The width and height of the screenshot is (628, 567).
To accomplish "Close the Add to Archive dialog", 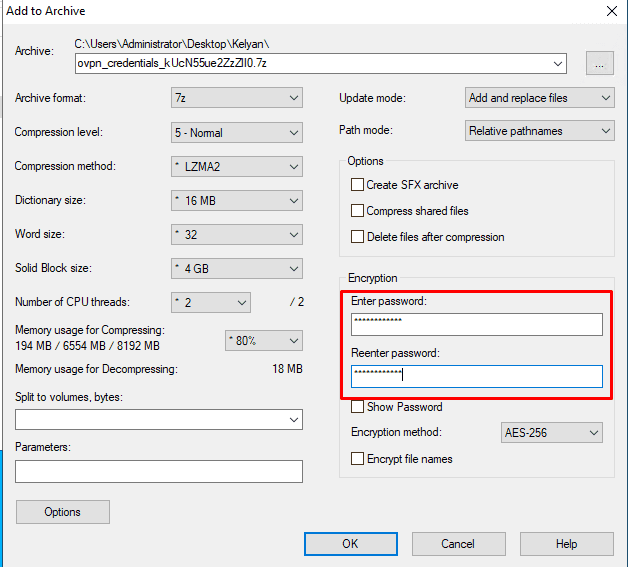I will (611, 11).
